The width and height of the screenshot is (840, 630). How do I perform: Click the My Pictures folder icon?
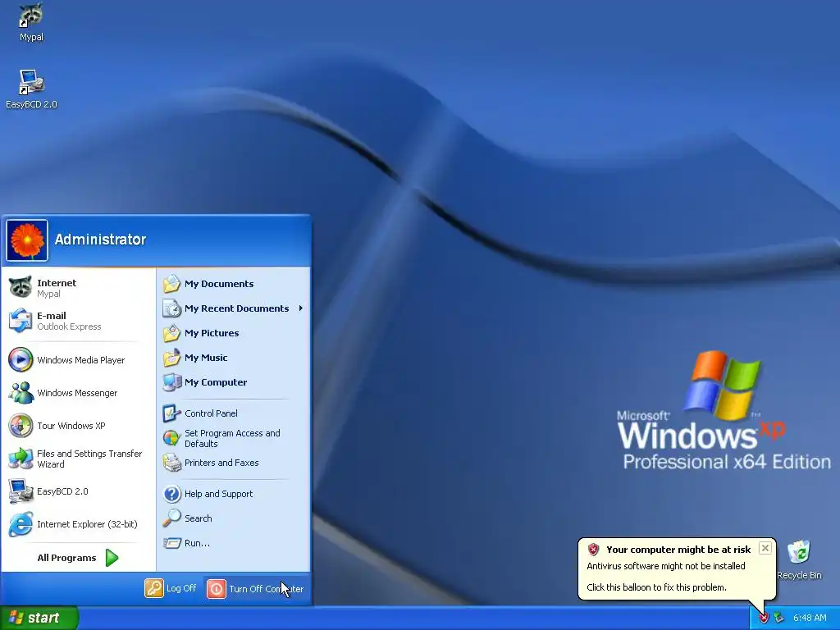pyautogui.click(x=172, y=333)
